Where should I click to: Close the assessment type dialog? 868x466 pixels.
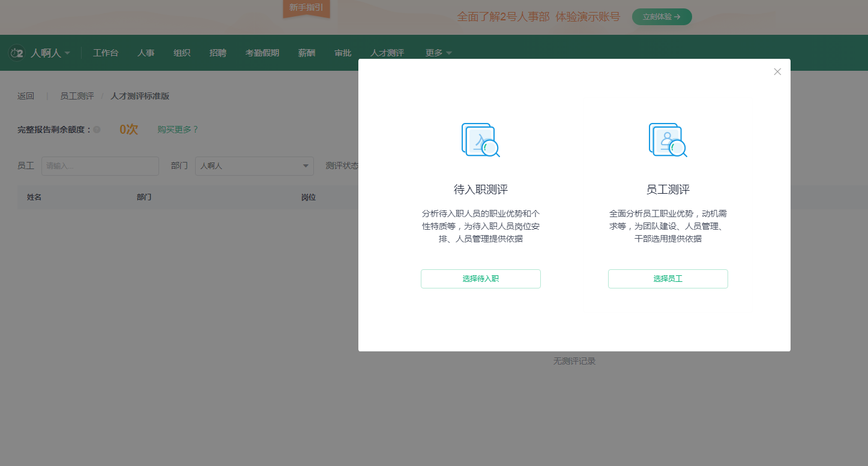pyautogui.click(x=777, y=72)
